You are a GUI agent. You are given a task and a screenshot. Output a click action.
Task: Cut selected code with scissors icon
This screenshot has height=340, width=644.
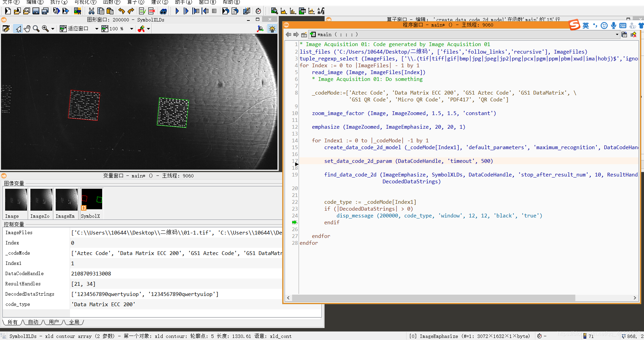coord(91,11)
